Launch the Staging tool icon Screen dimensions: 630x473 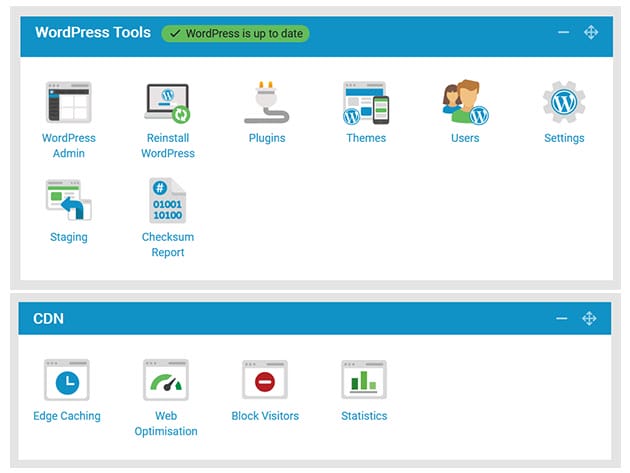point(68,201)
